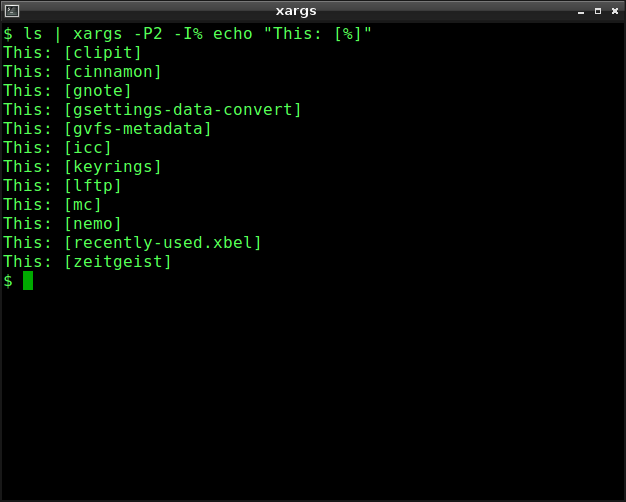
Task: Click the word clipit in output
Action: coord(103,53)
